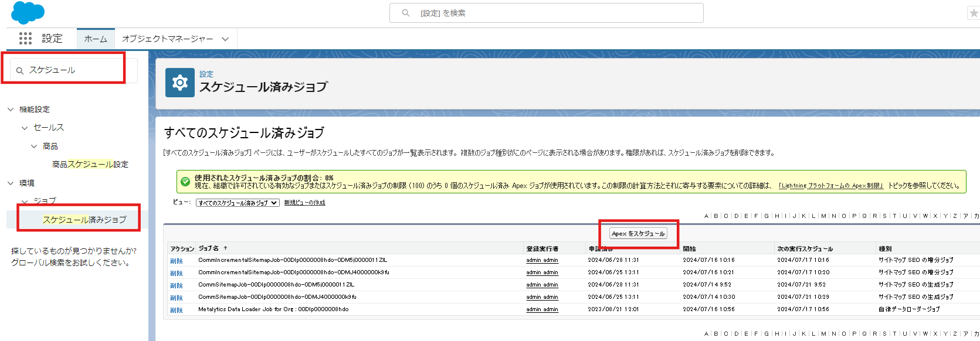Delete the CommIncrementalSitemapJob ending in ZIL

[x=177, y=261]
